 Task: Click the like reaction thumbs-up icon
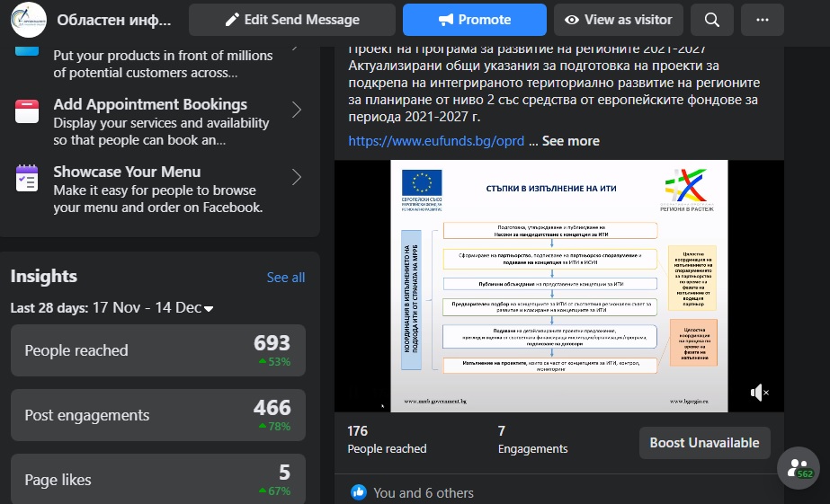tap(359, 492)
